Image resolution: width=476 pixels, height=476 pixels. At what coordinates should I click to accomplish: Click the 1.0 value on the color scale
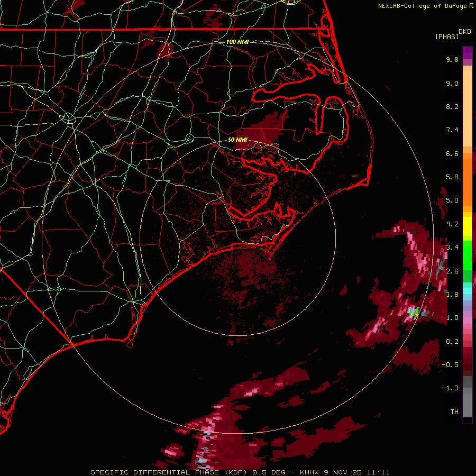click(452, 318)
